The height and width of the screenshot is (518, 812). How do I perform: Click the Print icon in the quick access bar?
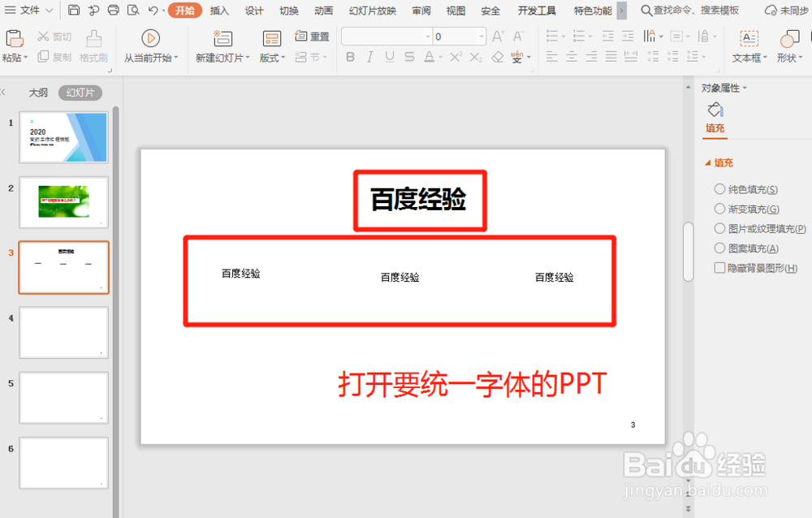click(x=114, y=10)
